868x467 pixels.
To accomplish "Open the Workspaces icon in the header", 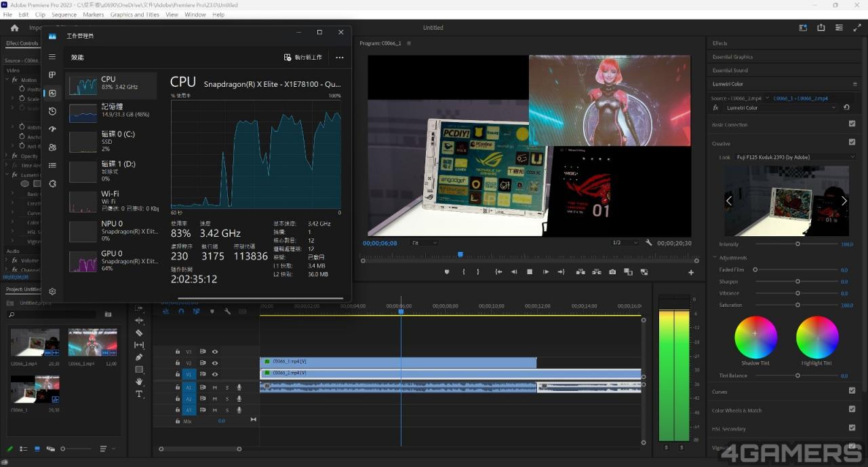I will (803, 28).
